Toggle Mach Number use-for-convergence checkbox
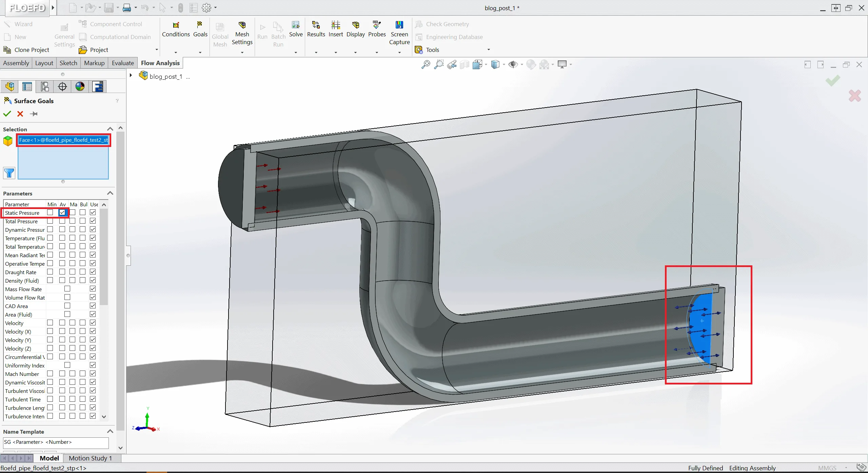Screen dimensions: 868x473 tap(93, 374)
